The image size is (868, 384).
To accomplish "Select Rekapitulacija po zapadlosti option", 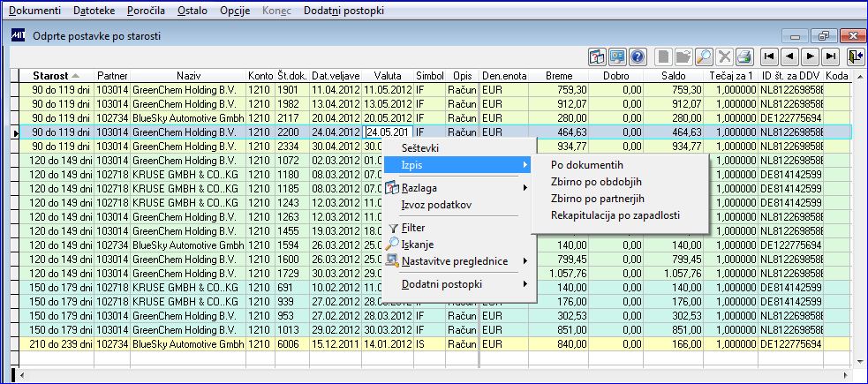I will pyautogui.click(x=615, y=215).
